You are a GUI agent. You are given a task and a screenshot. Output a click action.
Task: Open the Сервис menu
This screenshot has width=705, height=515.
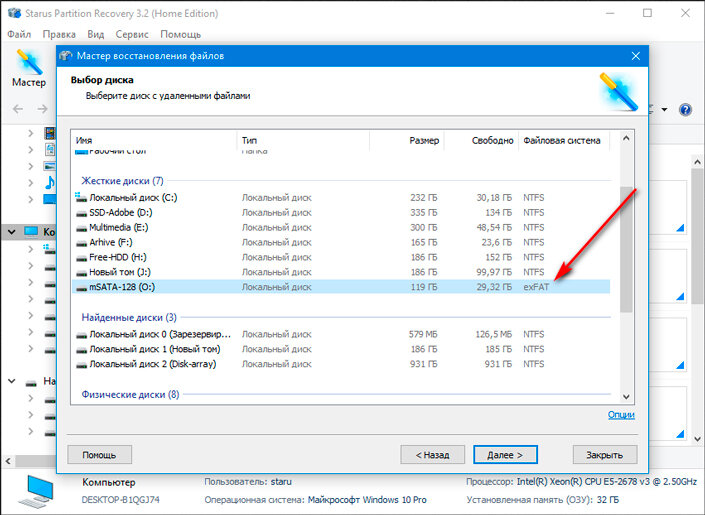pyautogui.click(x=132, y=34)
